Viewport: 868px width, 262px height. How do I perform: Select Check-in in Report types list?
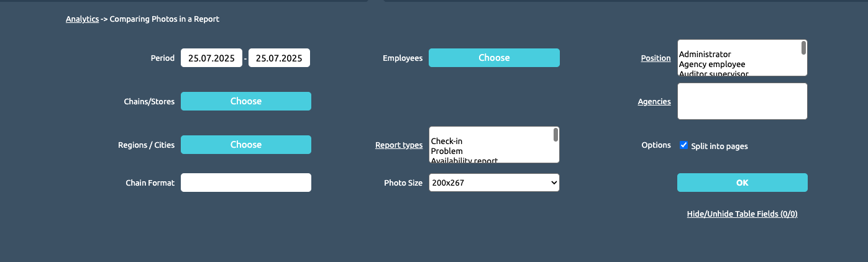click(x=447, y=142)
